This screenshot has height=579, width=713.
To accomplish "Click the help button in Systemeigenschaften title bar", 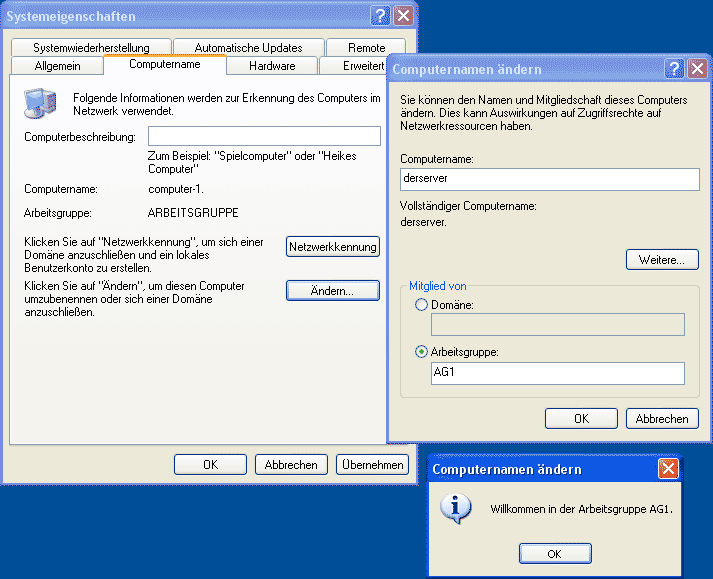I will (381, 16).
